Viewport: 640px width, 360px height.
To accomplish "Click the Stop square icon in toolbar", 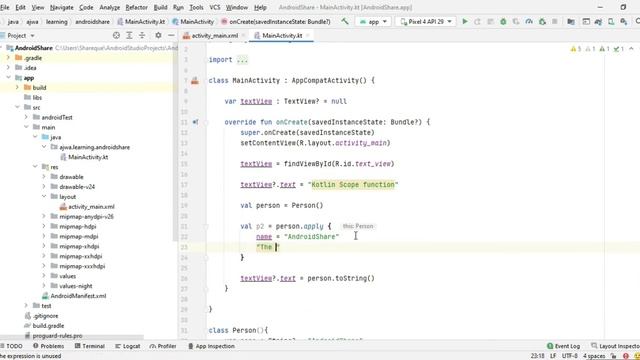I will coord(554,21).
